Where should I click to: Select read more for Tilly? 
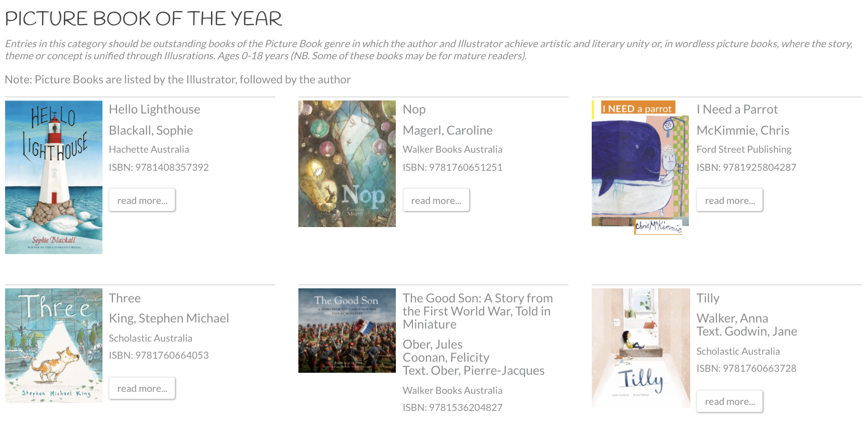729,401
